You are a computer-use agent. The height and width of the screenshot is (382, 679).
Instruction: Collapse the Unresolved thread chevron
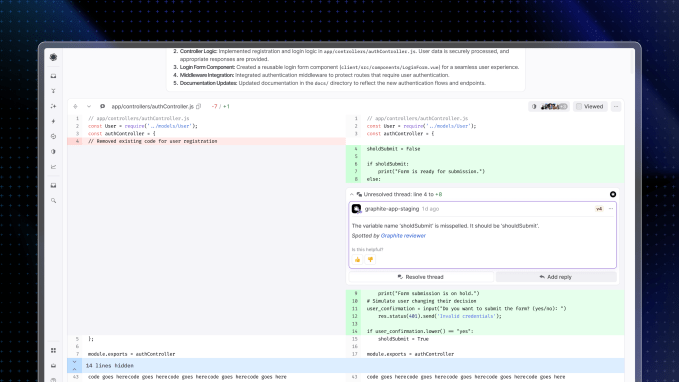coord(352,194)
